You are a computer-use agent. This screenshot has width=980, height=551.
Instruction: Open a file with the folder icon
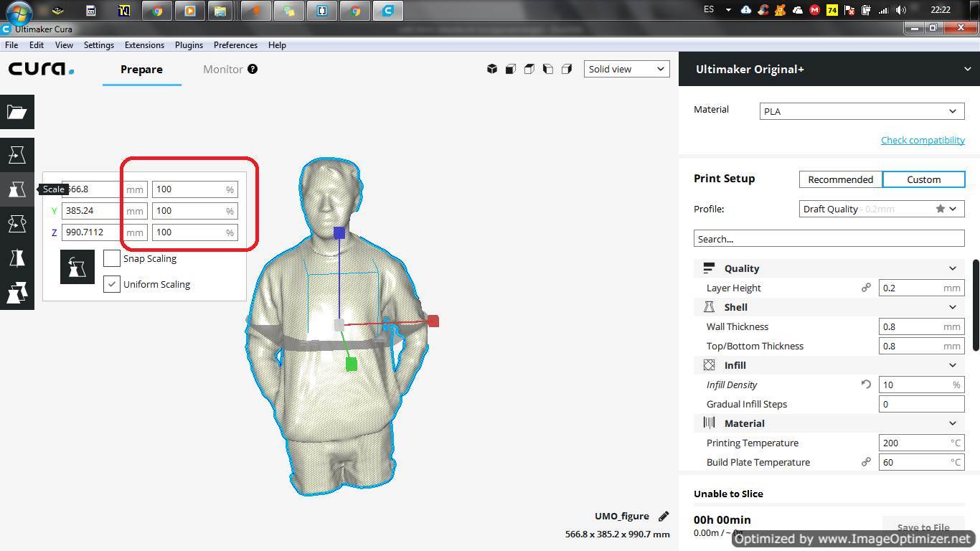coord(17,112)
